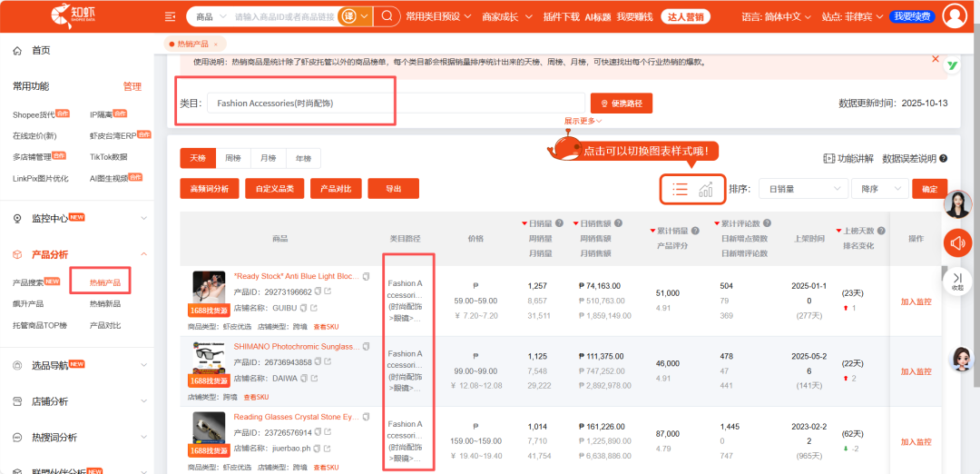Sort by 上榜天数 column header
The image size is (980, 474).
(x=860, y=231)
